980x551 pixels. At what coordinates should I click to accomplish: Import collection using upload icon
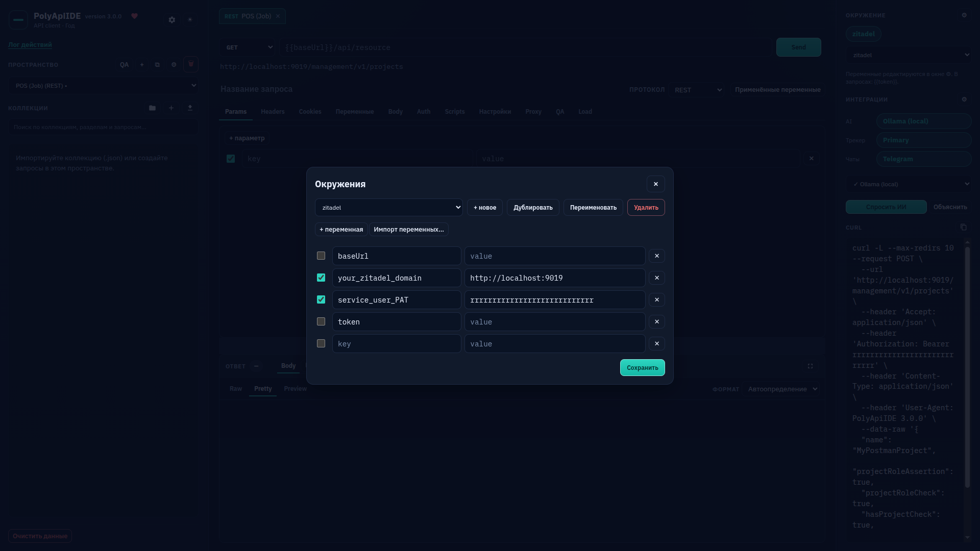pos(190,108)
